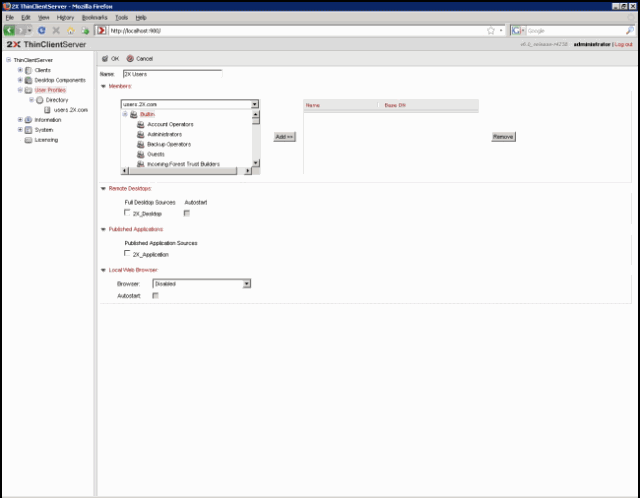The image size is (640, 498).
Task: Click the Firefox Forward navigation arrow
Action: tap(20, 30)
